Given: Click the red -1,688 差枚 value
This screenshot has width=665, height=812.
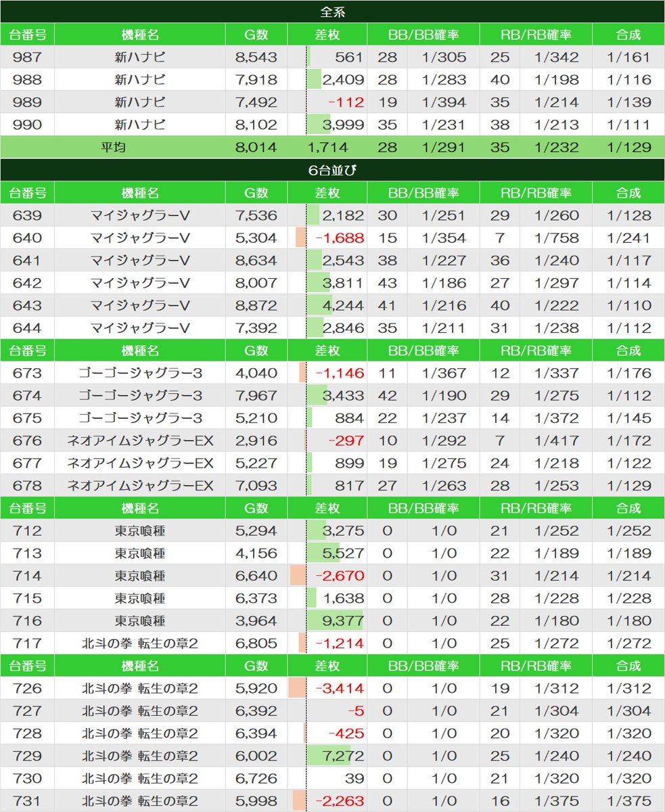Looking at the screenshot, I should pos(339,238).
